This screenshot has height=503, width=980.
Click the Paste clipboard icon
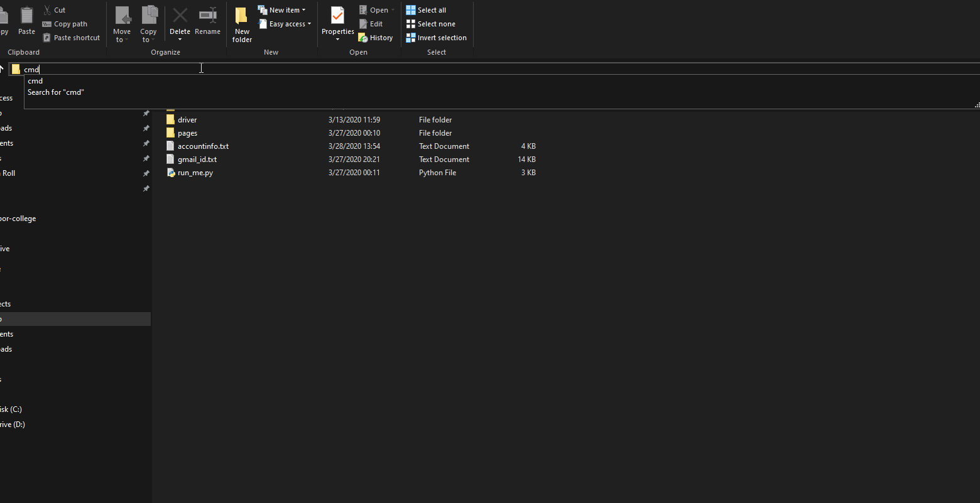click(x=26, y=21)
